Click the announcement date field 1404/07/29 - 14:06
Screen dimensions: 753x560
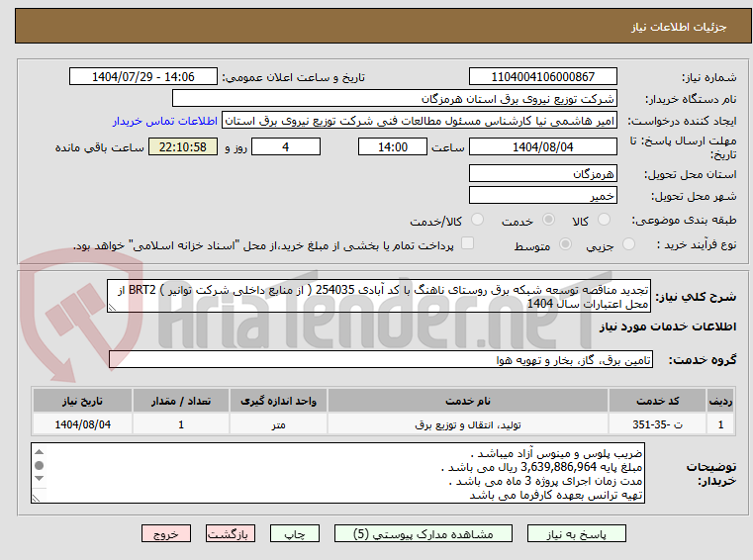coord(143,76)
